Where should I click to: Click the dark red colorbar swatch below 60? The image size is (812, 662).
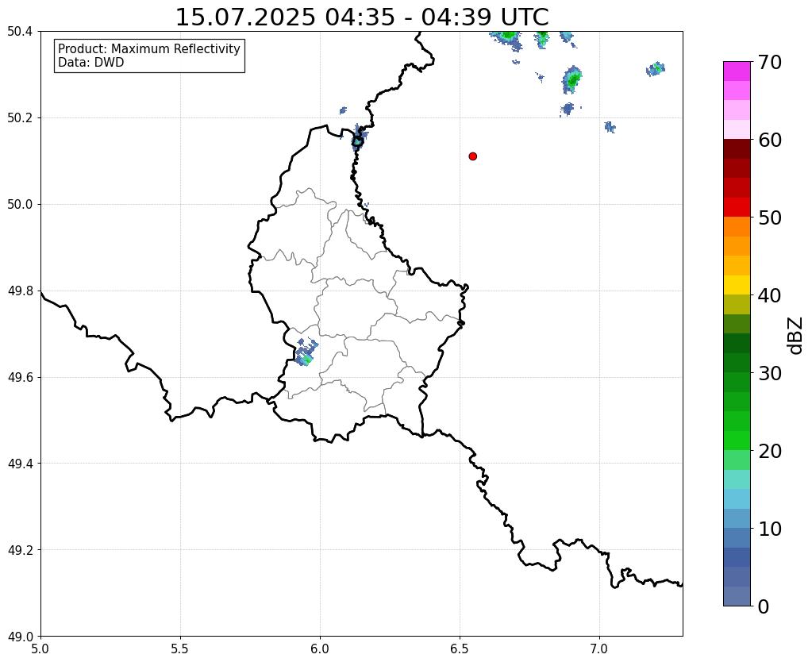pyautogui.click(x=737, y=149)
